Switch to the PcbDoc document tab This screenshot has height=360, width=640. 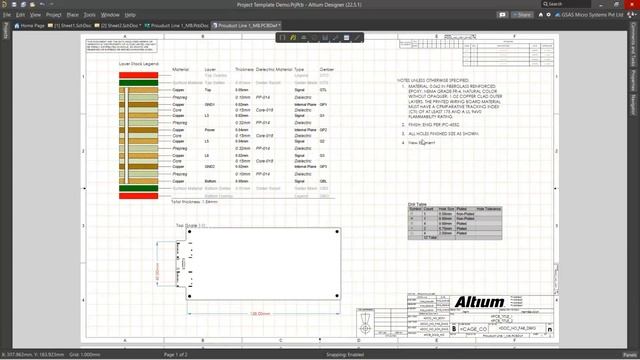pos(177,25)
